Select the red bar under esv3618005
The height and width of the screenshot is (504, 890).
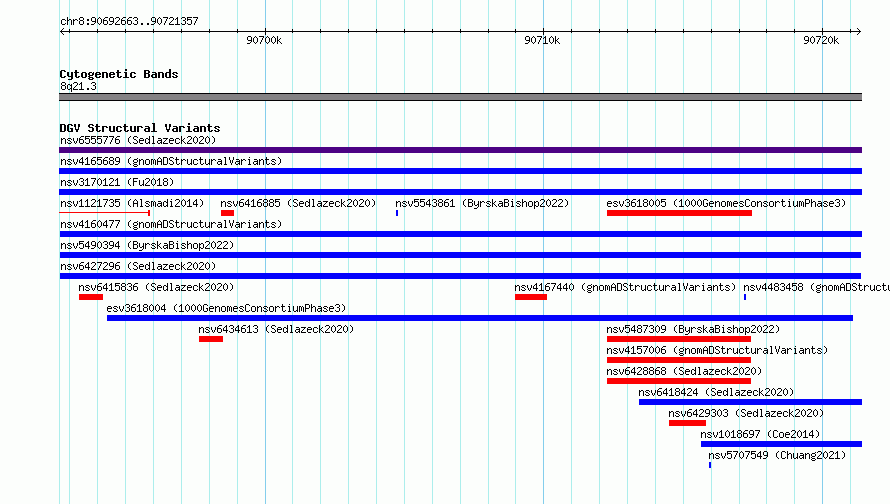679,213
